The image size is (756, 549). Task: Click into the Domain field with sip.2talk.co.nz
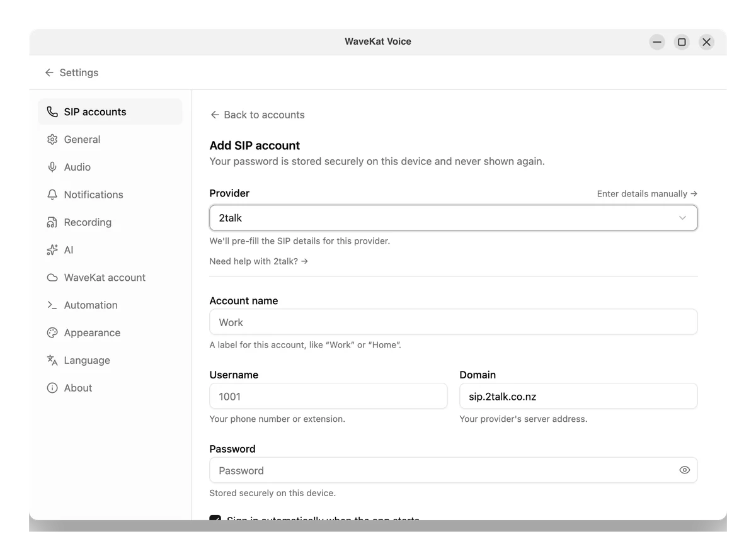pyautogui.click(x=578, y=397)
